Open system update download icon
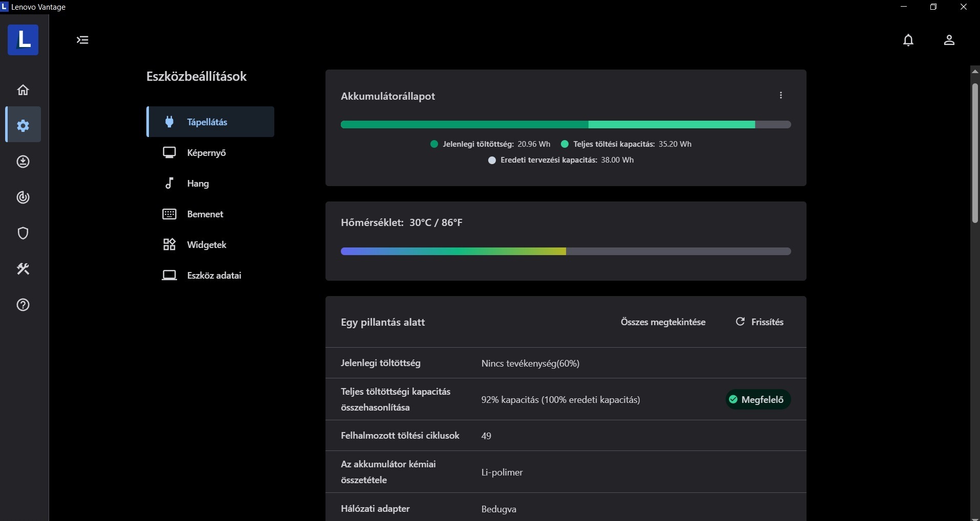The height and width of the screenshot is (521, 980). [23, 162]
